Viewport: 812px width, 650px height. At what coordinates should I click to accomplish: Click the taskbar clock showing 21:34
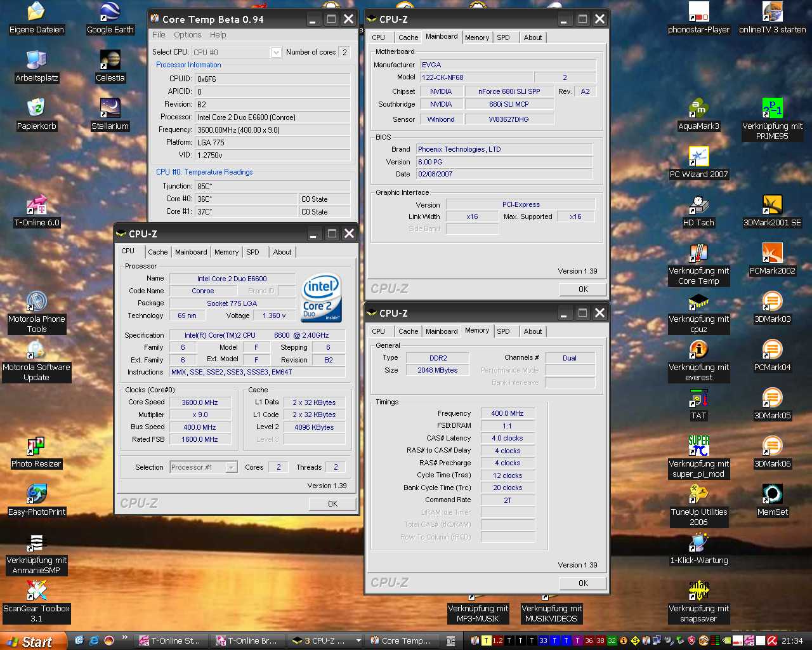792,641
